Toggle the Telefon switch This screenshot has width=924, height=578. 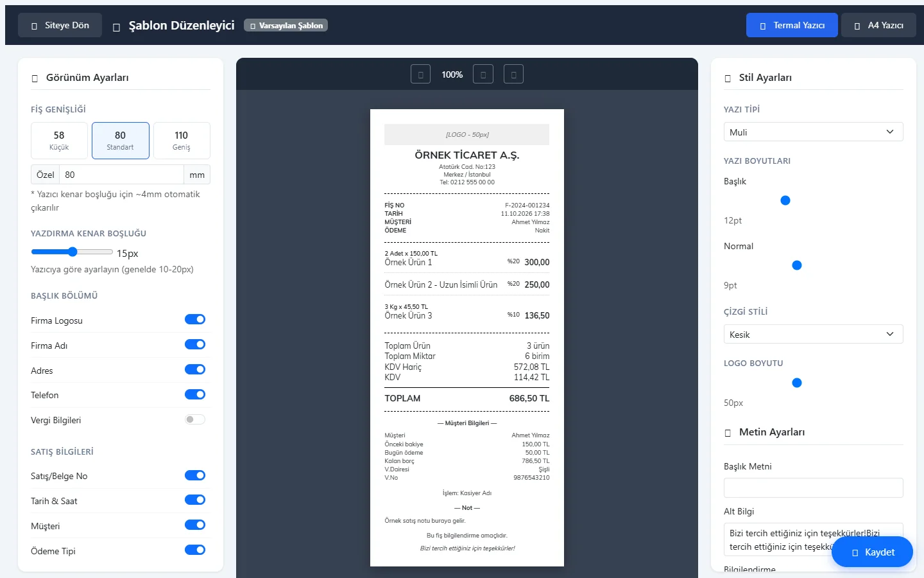tap(195, 394)
